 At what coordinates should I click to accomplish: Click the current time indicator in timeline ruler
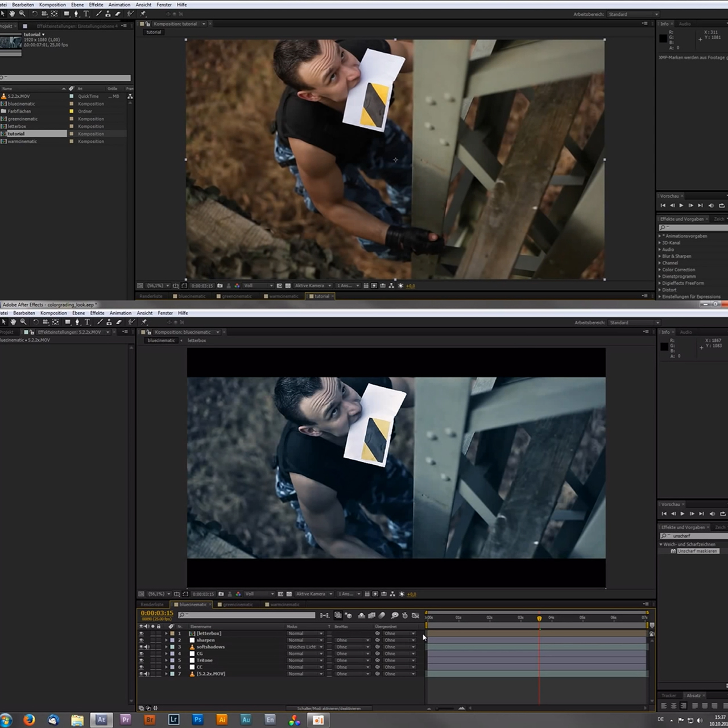coord(539,618)
